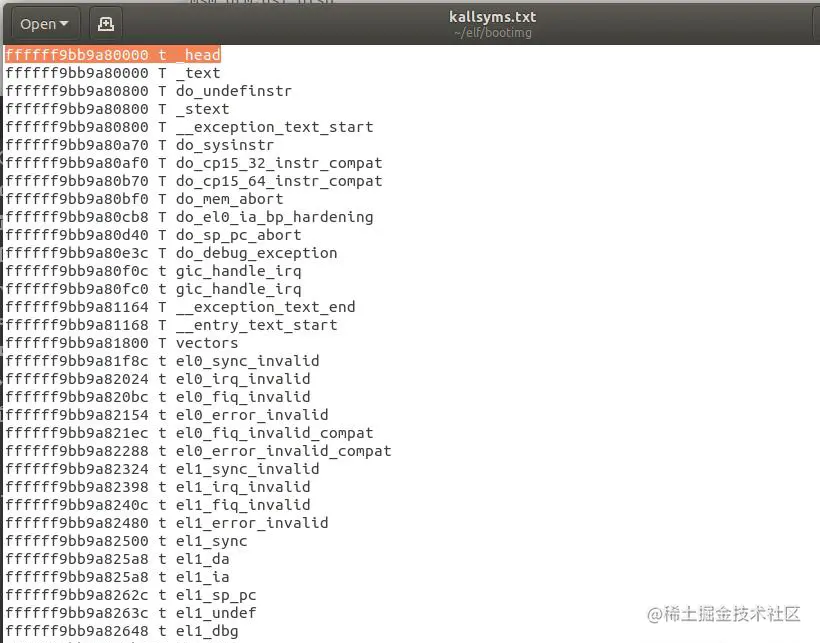Click the el0_fiq_invalid_compat line

coord(189,433)
